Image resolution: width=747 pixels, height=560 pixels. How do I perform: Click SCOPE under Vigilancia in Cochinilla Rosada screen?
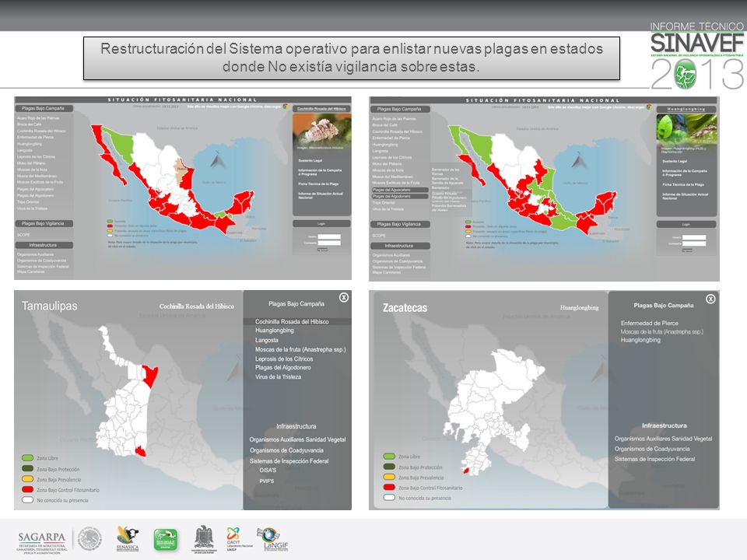click(x=23, y=235)
